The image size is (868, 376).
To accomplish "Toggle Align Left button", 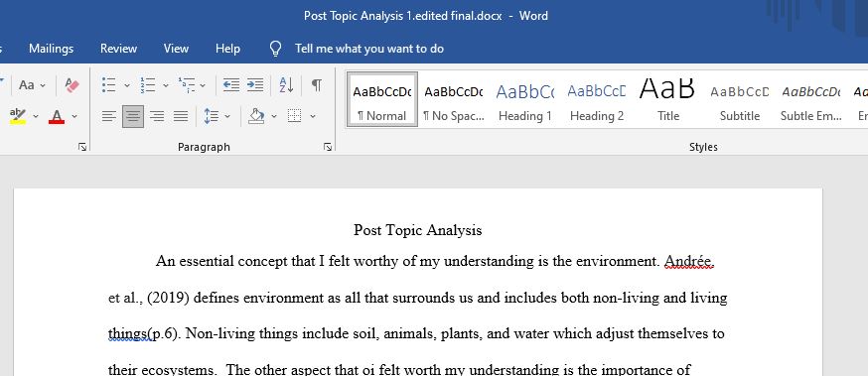I will coord(109,116).
